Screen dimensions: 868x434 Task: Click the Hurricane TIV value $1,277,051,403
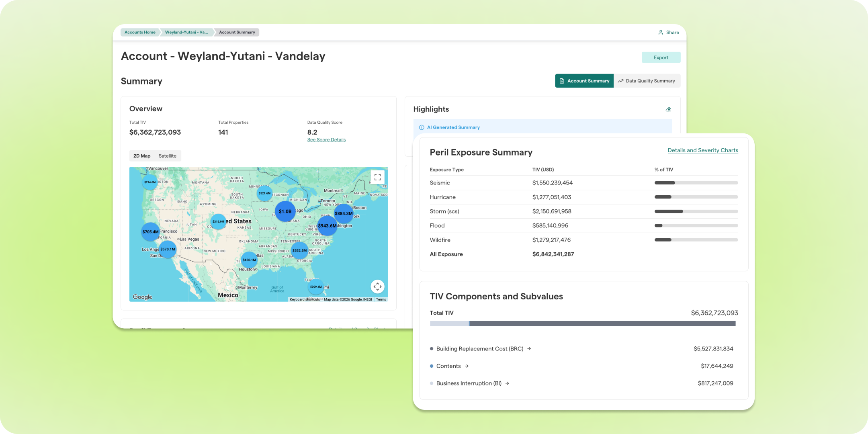(552, 197)
